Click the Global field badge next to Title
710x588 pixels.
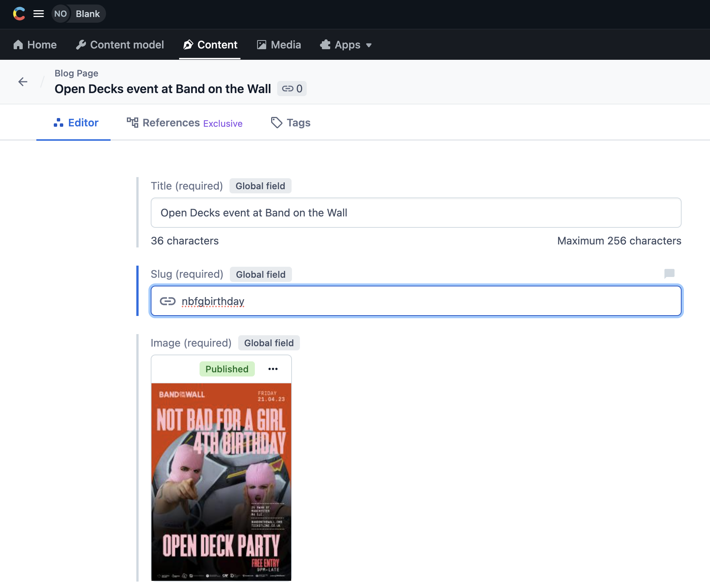[x=261, y=186]
